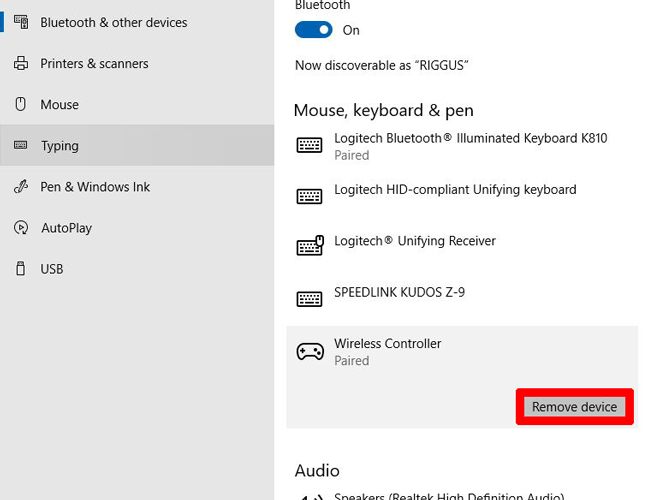Select Logitech Bluetooth Illuminated Keyboard K810 device
The width and height of the screenshot is (654, 500).
(470, 138)
